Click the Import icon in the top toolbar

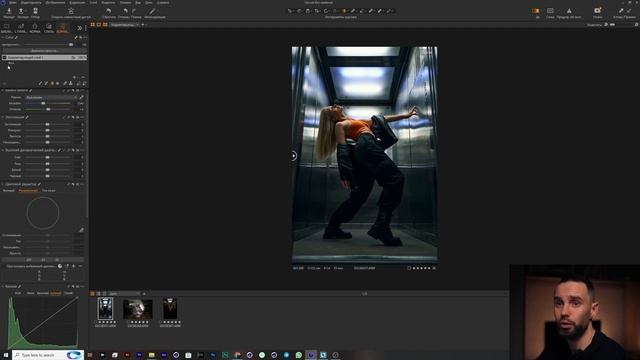pos(9,11)
